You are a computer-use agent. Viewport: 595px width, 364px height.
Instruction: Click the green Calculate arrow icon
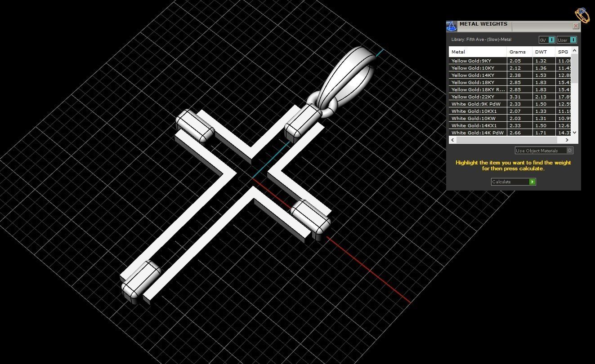click(x=532, y=182)
